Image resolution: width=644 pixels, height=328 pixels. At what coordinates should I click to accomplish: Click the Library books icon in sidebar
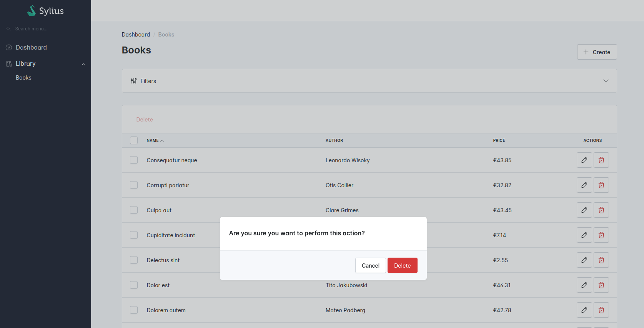pos(9,63)
